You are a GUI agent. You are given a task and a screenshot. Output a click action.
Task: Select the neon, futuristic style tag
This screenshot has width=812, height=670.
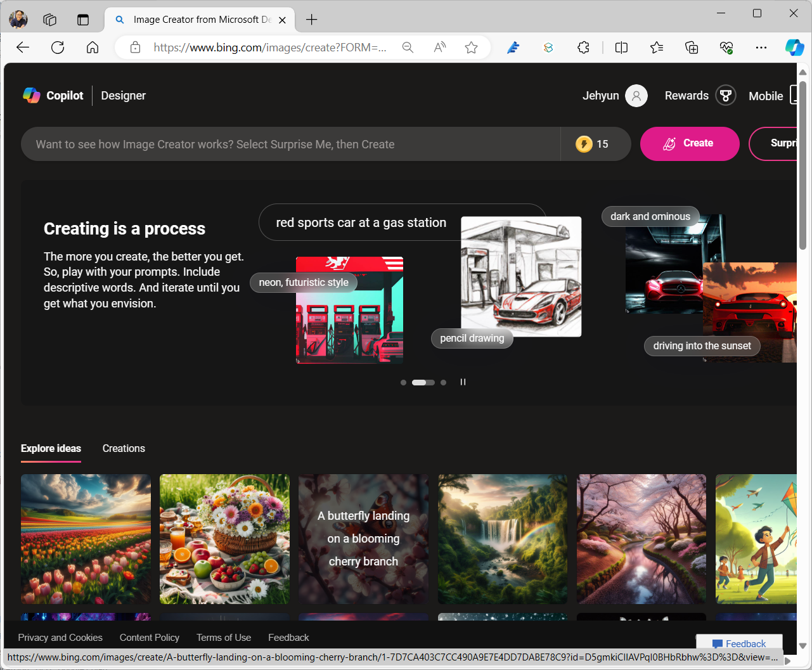coord(304,283)
